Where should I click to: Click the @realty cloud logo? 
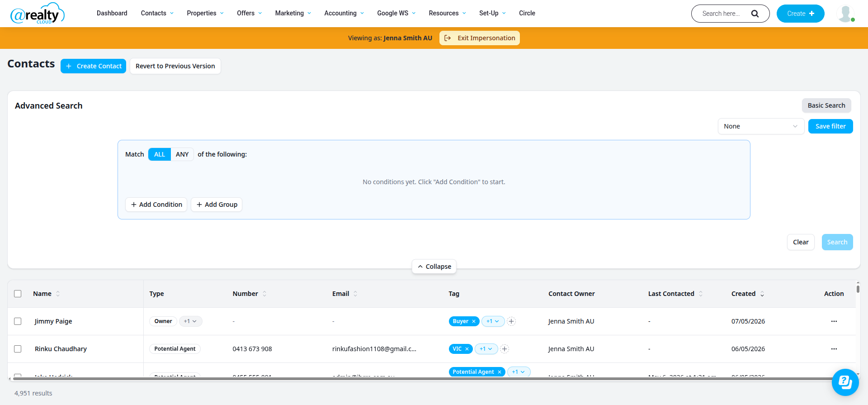(x=38, y=14)
